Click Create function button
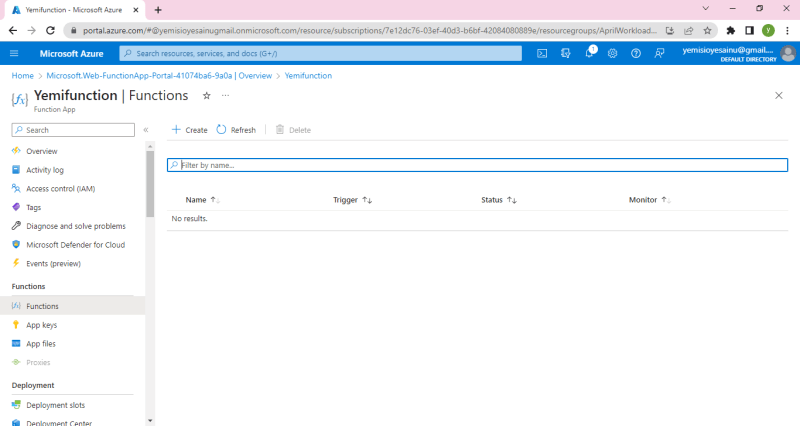 [189, 130]
